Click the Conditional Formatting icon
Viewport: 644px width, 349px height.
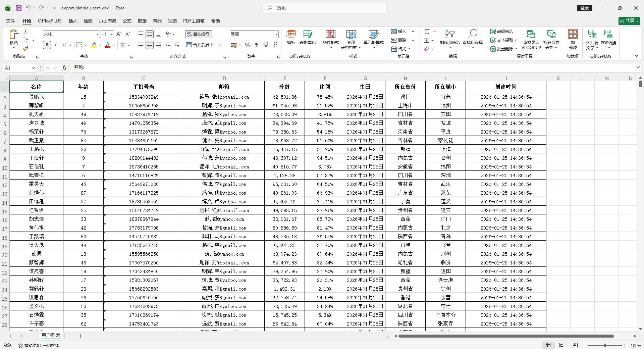click(x=330, y=35)
